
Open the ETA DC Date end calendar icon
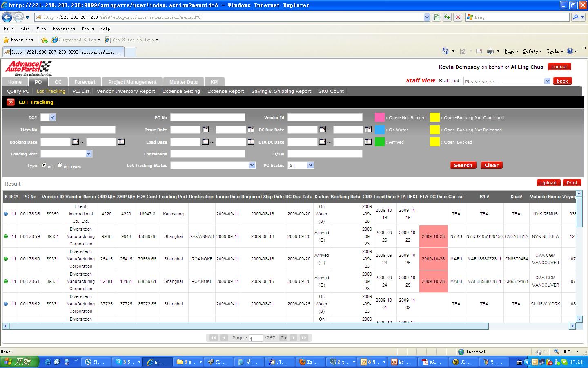tap(368, 142)
